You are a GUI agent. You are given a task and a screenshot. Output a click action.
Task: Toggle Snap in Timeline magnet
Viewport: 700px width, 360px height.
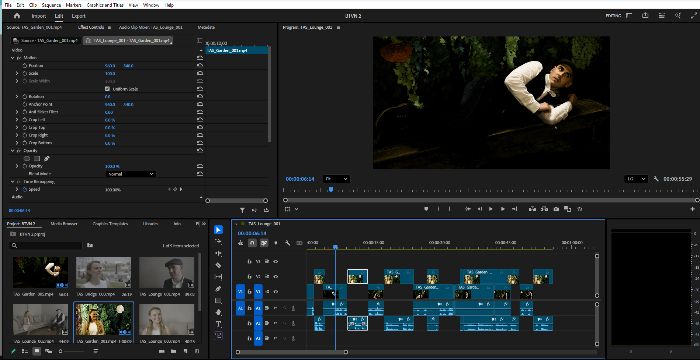252,243
